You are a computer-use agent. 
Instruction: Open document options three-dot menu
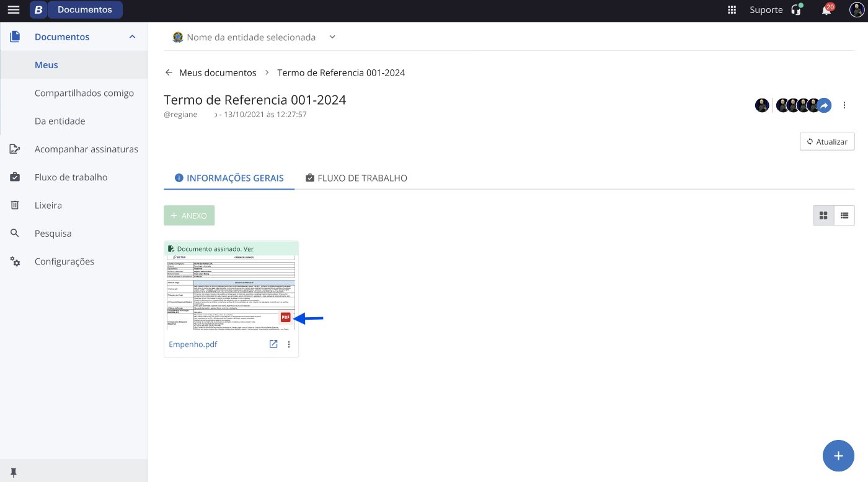click(844, 106)
